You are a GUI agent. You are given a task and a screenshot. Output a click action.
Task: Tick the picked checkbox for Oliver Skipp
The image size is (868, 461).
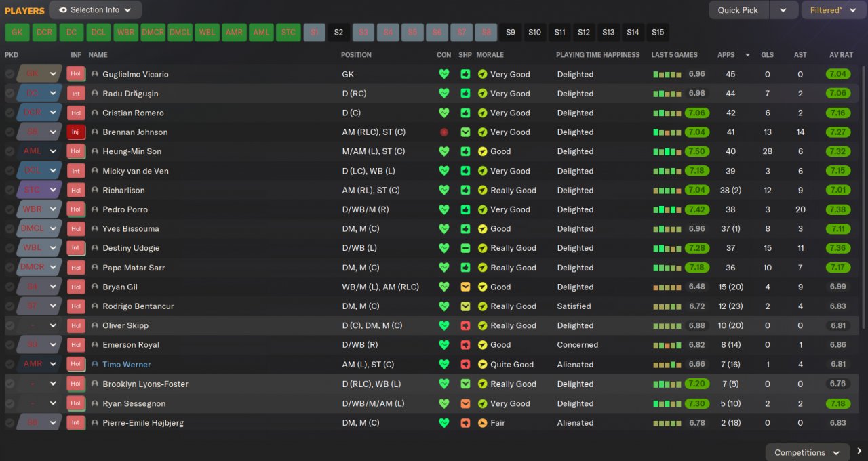10,326
